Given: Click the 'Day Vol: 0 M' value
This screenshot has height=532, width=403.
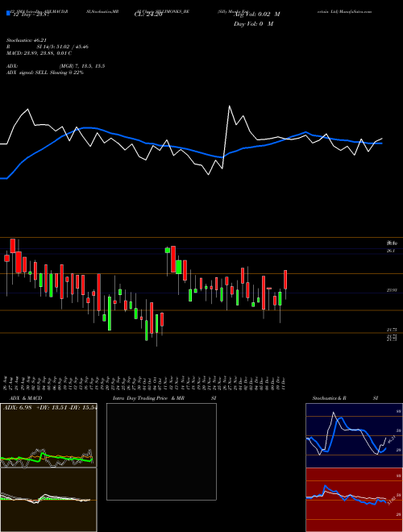Looking at the screenshot, I should pos(253,23).
